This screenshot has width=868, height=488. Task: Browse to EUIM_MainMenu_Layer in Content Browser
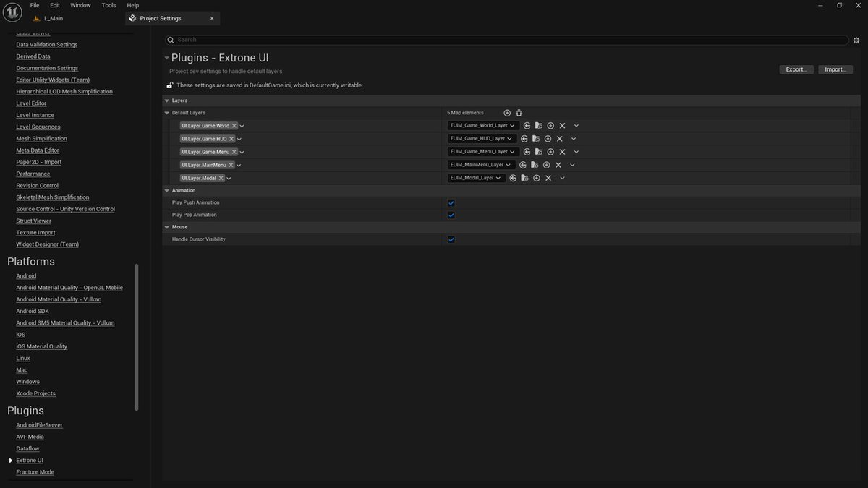click(x=535, y=165)
